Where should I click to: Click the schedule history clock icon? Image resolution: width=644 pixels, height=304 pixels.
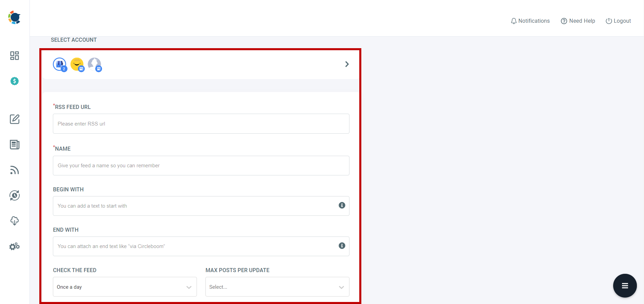pos(15,195)
